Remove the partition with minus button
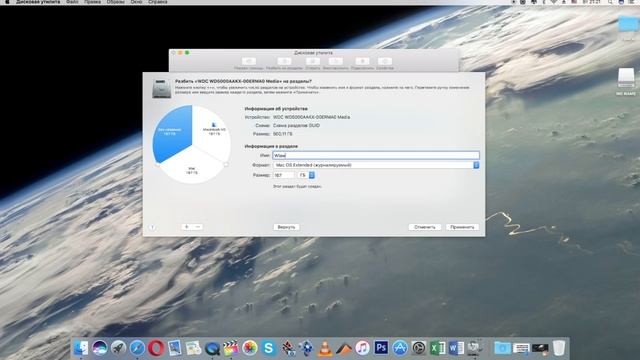640x360 pixels. click(x=198, y=227)
